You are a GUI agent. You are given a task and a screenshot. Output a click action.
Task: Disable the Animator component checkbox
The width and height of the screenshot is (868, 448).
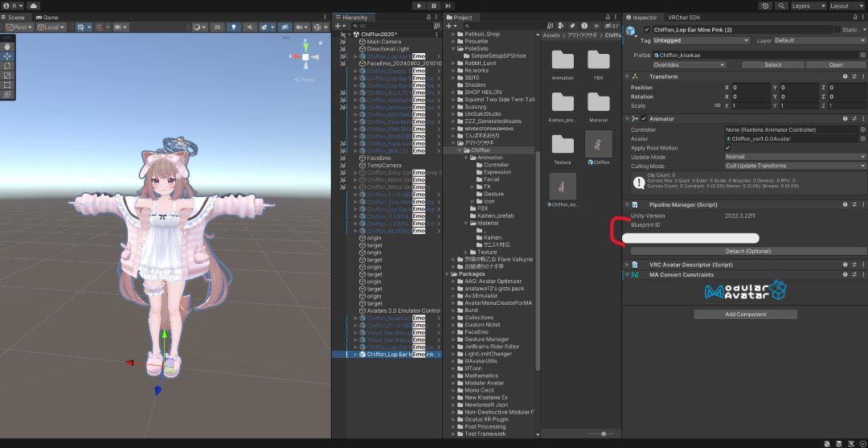[x=643, y=118]
